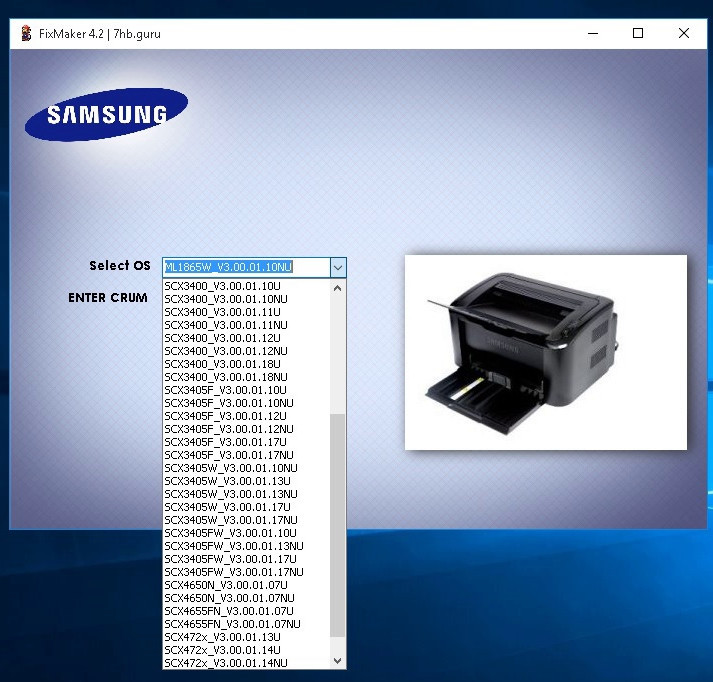Click the list scrollbar up arrow
This screenshot has height=682, width=713.
click(337, 288)
